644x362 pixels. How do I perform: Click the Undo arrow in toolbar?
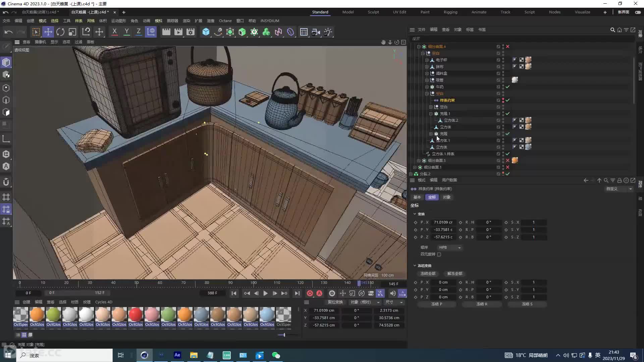[8, 32]
